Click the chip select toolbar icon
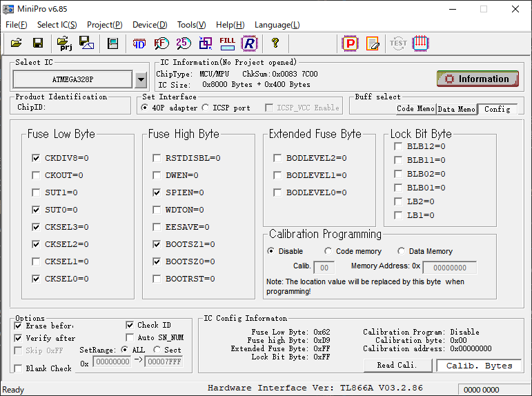The width and height of the screenshot is (532, 396). (112, 43)
